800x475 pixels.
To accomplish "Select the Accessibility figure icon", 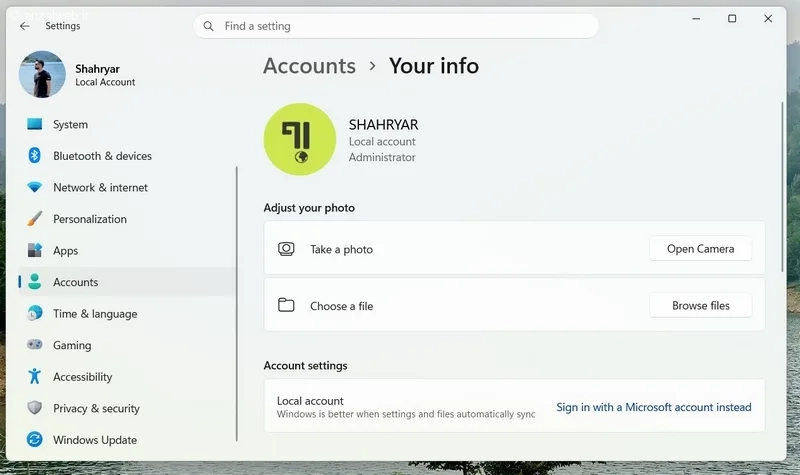I will 35,376.
